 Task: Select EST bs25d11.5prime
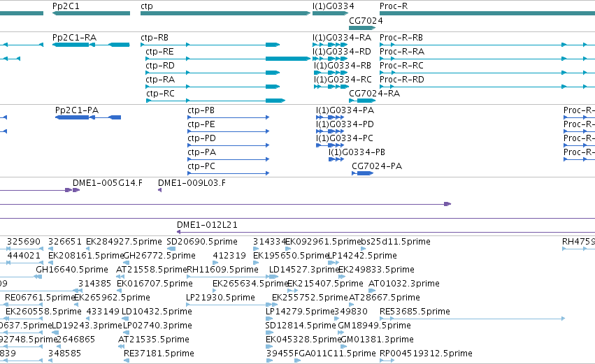coord(396,242)
